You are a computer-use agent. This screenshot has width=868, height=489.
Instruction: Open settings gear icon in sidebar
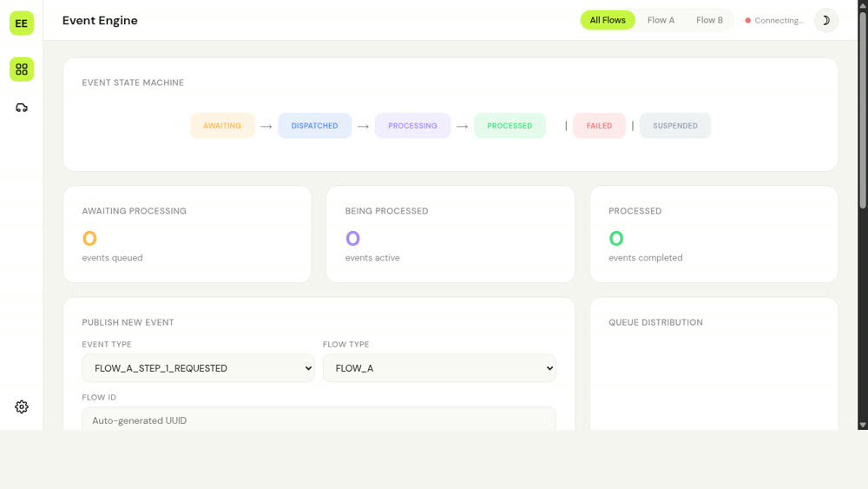[x=22, y=406]
